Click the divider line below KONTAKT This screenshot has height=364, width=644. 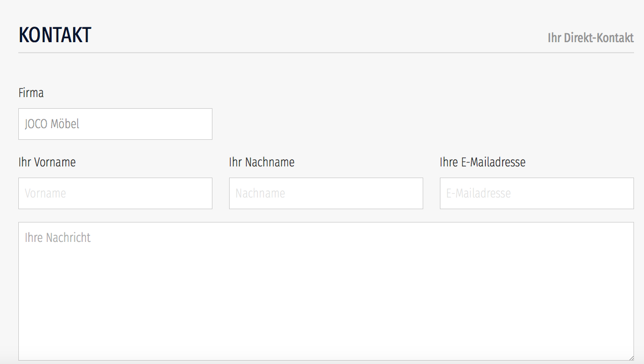(326, 53)
